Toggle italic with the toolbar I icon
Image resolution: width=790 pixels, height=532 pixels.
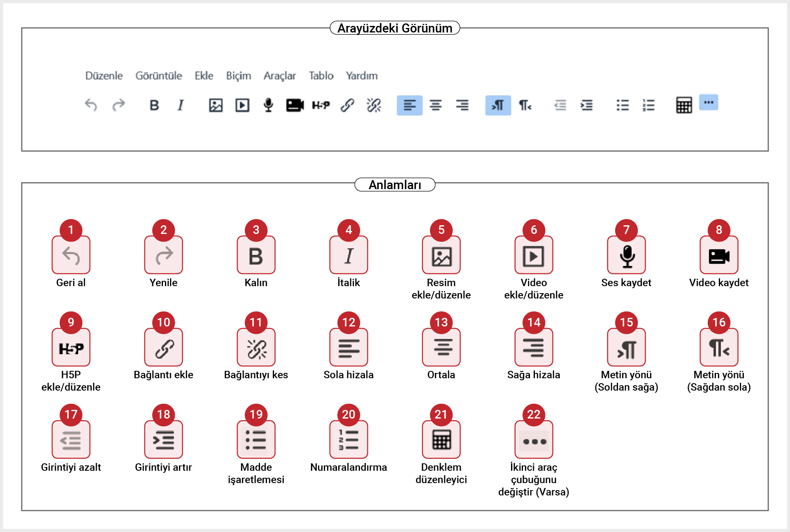coord(181,105)
